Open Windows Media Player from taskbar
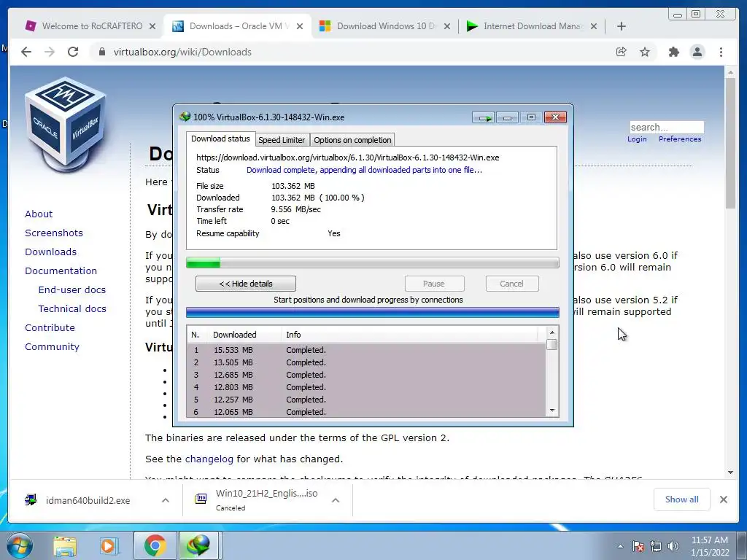 coord(108,545)
